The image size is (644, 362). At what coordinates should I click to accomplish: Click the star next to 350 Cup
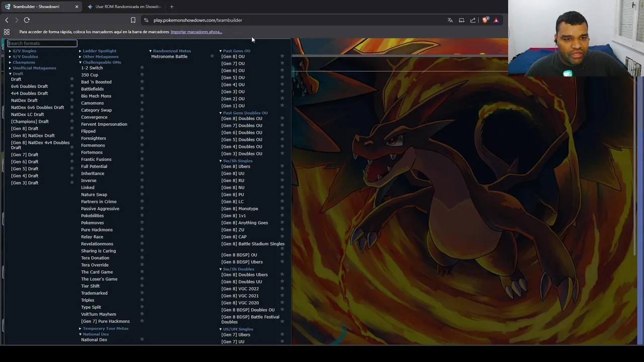pyautogui.click(x=142, y=74)
